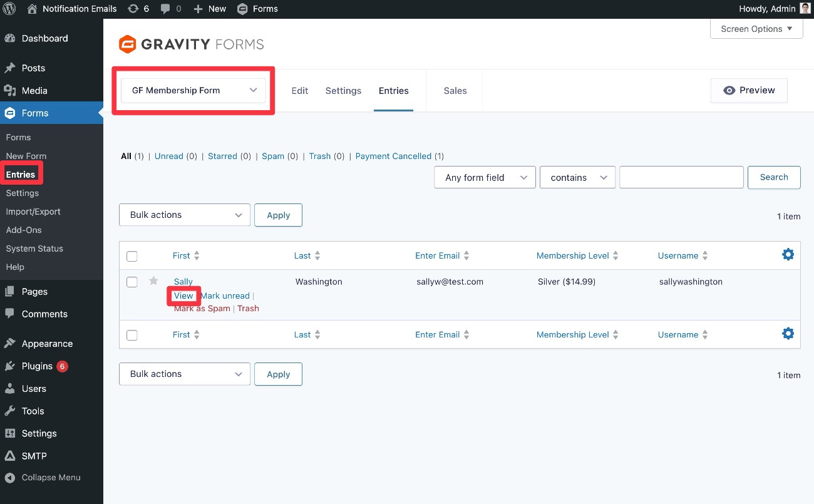Open Add-Ons in the Forms submenu

[24, 230]
